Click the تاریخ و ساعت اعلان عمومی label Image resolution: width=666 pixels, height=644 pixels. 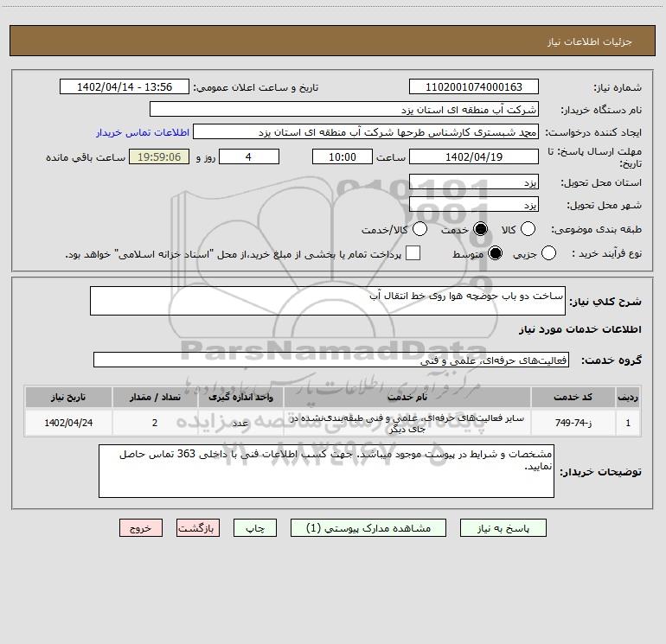[256, 88]
